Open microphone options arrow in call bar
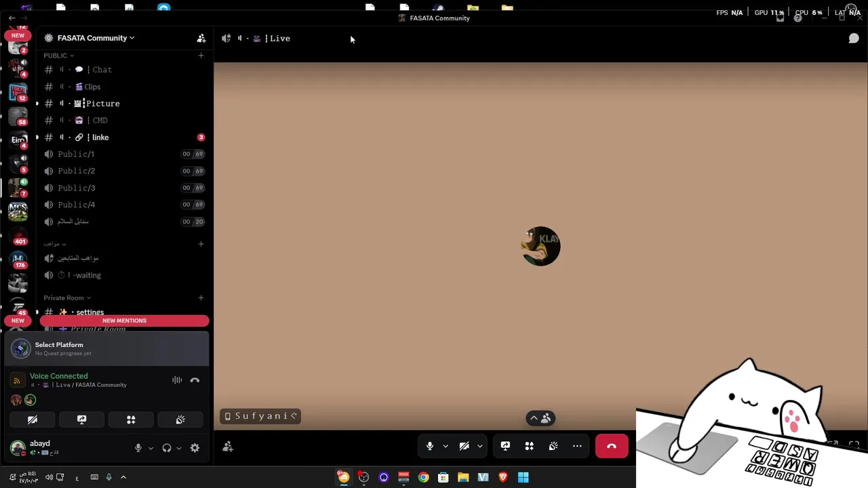The image size is (868, 488). tap(446, 446)
